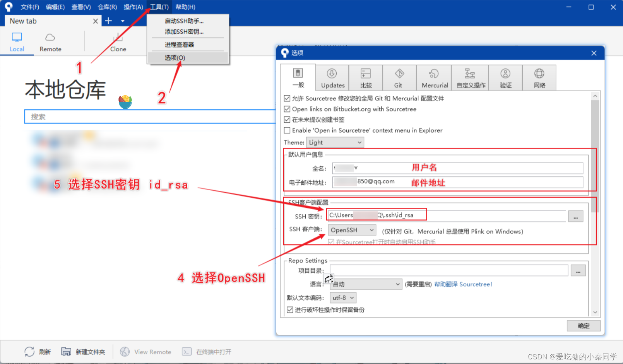Open the 语言 dropdown showing 自动

pos(366,284)
